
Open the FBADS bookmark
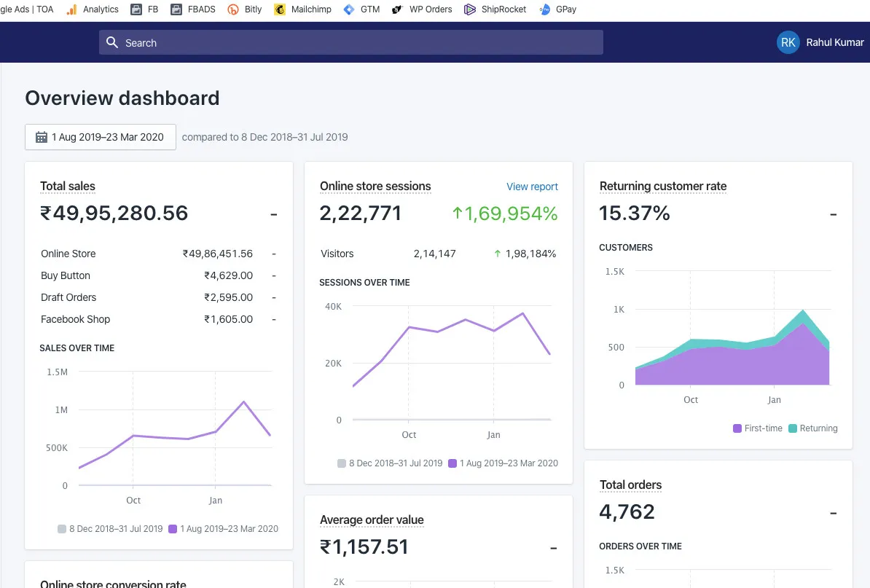pos(192,9)
